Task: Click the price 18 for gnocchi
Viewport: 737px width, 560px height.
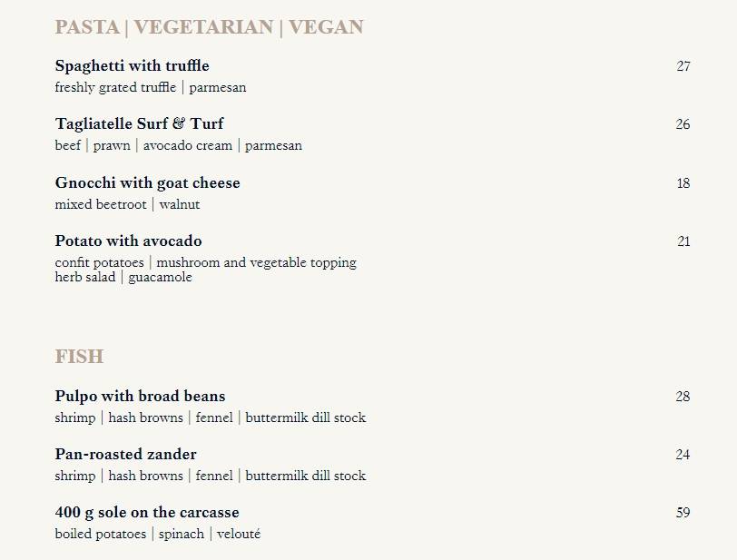Action: tap(683, 183)
